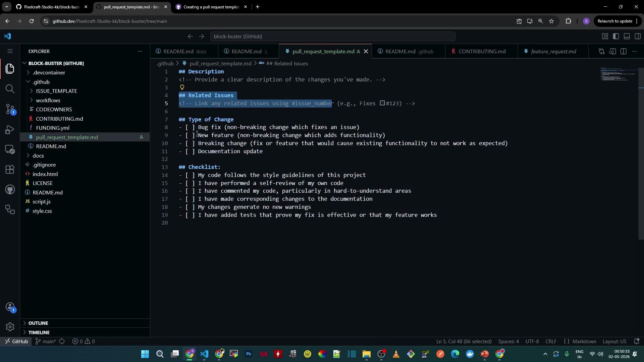This screenshot has width=644, height=362.
Task: Open the Customize Layout icon
Action: point(605,37)
